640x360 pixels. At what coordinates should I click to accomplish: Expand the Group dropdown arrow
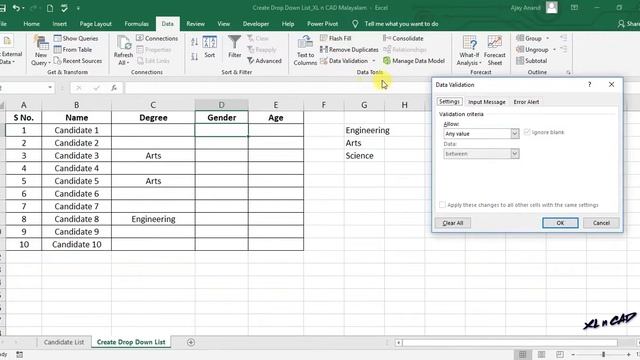[x=547, y=38]
